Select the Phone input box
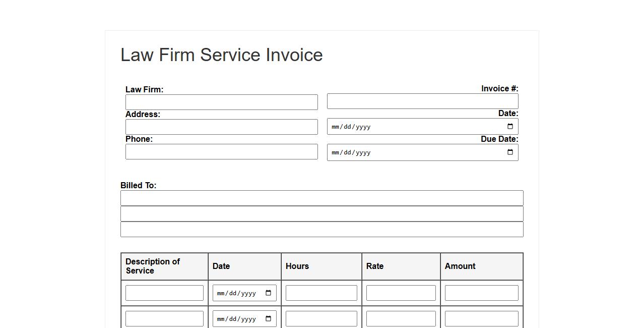Viewport: 644px width, 328px height. pos(221,151)
